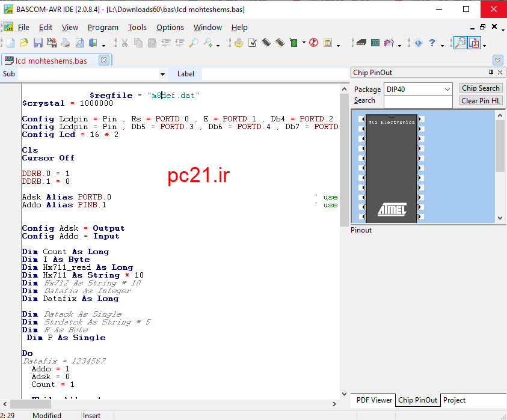Expand the viewer toolbar overflow arrow

point(484,46)
